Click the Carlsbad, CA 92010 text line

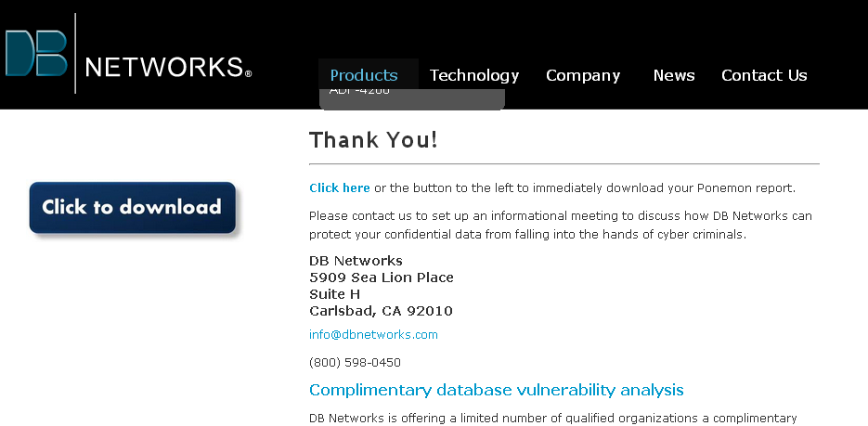point(381,312)
